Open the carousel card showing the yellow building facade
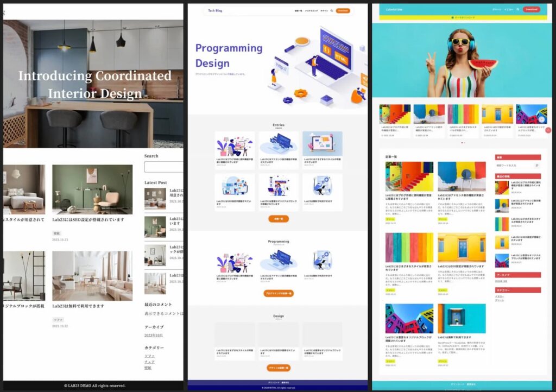Screen dimensions: 556x392 497,121
